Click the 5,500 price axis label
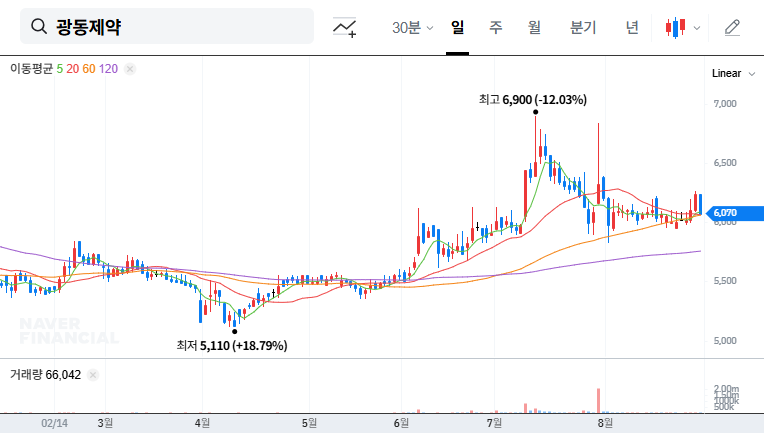764x433 pixels. pyautogui.click(x=725, y=281)
